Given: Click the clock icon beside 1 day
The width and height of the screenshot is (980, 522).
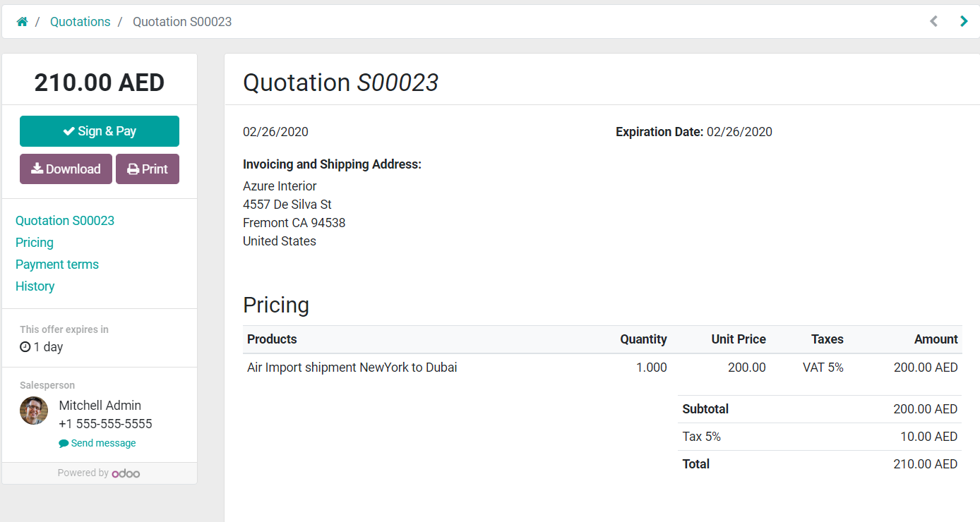Looking at the screenshot, I should coord(25,347).
